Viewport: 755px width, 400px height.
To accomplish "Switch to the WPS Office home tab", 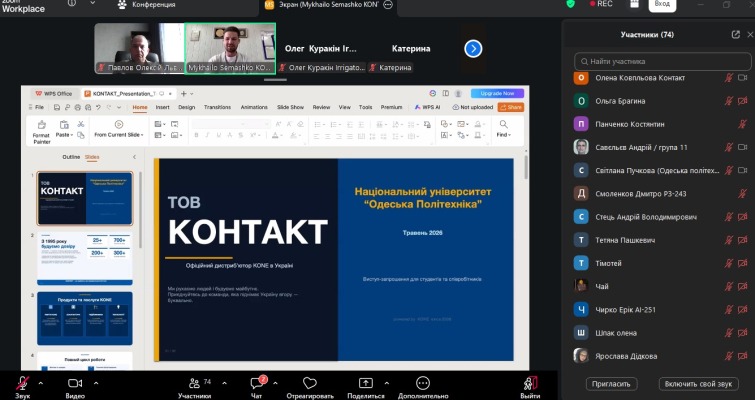I will [x=54, y=94].
